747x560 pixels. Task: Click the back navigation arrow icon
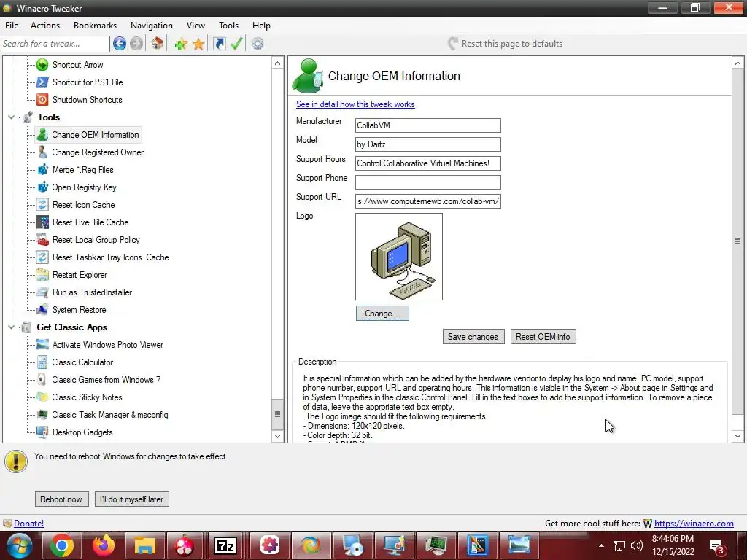[x=120, y=44]
